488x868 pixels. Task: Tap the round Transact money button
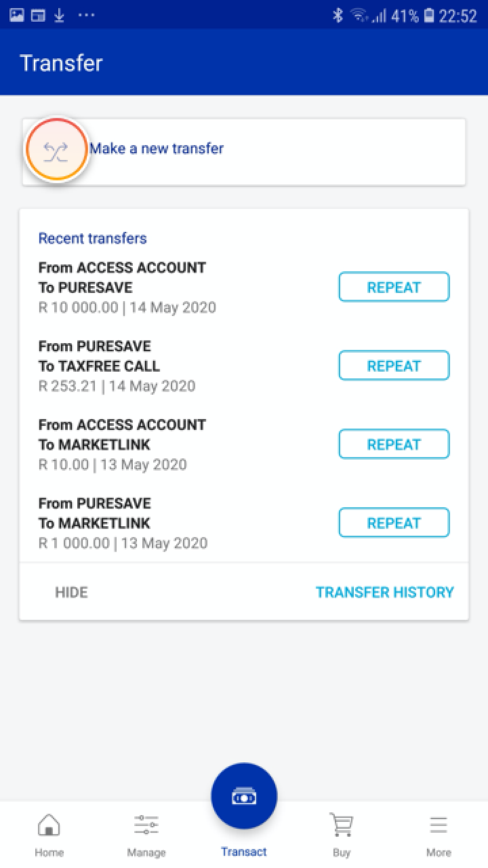tap(244, 796)
